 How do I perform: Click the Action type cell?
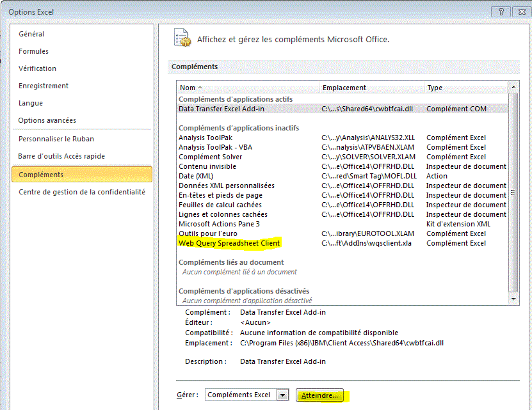pyautogui.click(x=437, y=176)
